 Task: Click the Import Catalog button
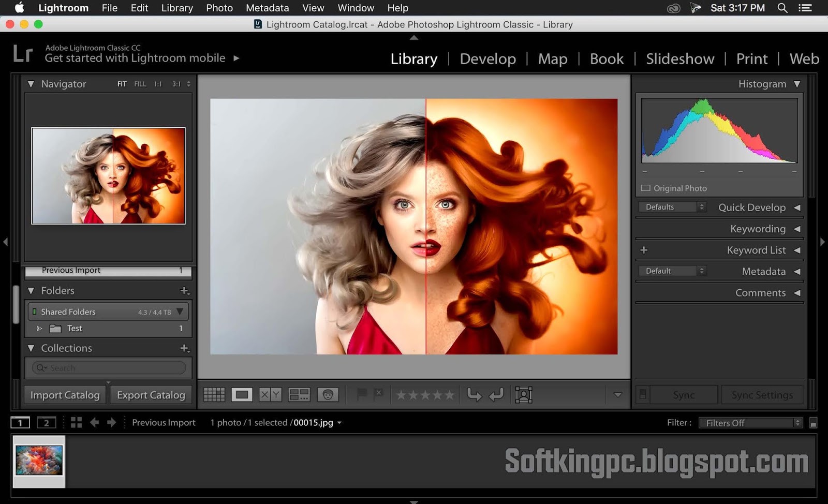pyautogui.click(x=64, y=395)
